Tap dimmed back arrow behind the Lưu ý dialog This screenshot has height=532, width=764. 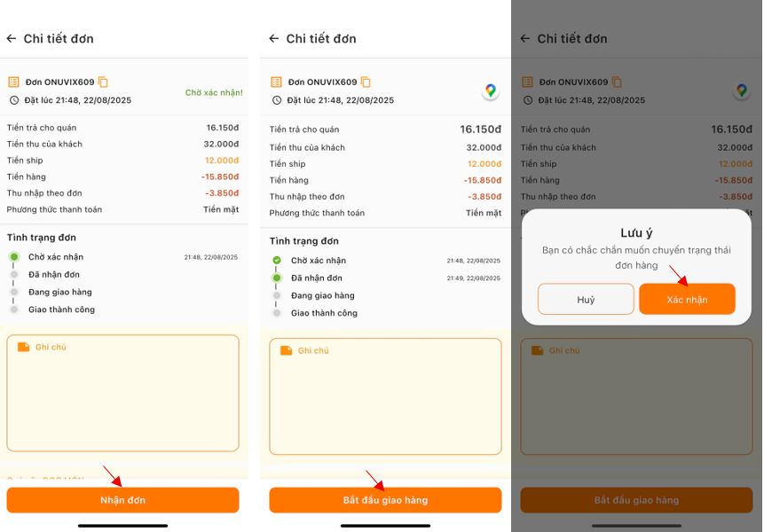pos(525,39)
